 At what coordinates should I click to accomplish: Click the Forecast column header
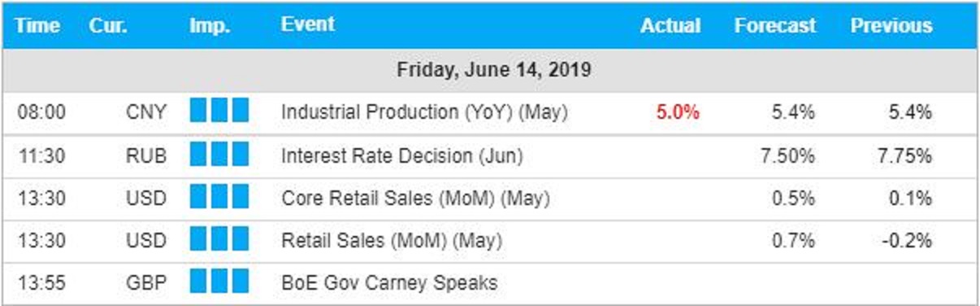[775, 25]
